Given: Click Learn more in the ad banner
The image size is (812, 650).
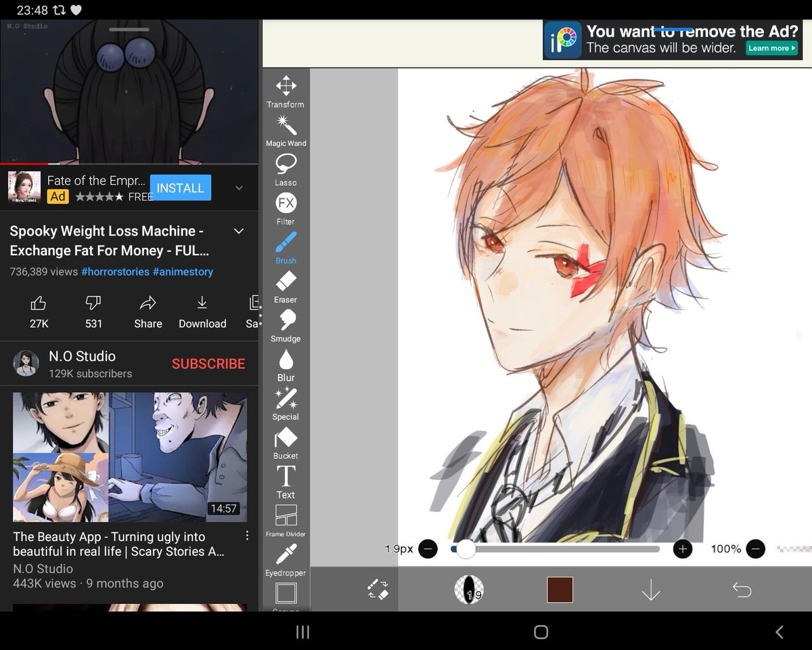Looking at the screenshot, I should [771, 48].
